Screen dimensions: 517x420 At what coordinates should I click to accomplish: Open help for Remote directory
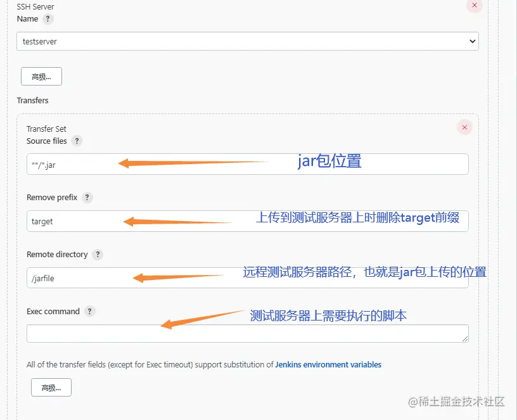tap(98, 255)
